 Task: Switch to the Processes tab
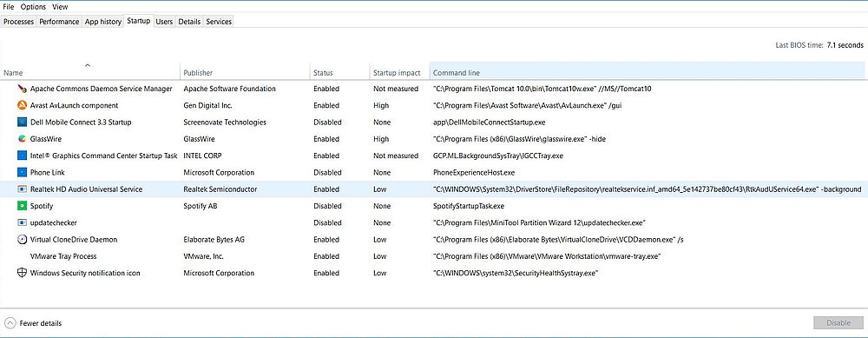click(x=19, y=22)
